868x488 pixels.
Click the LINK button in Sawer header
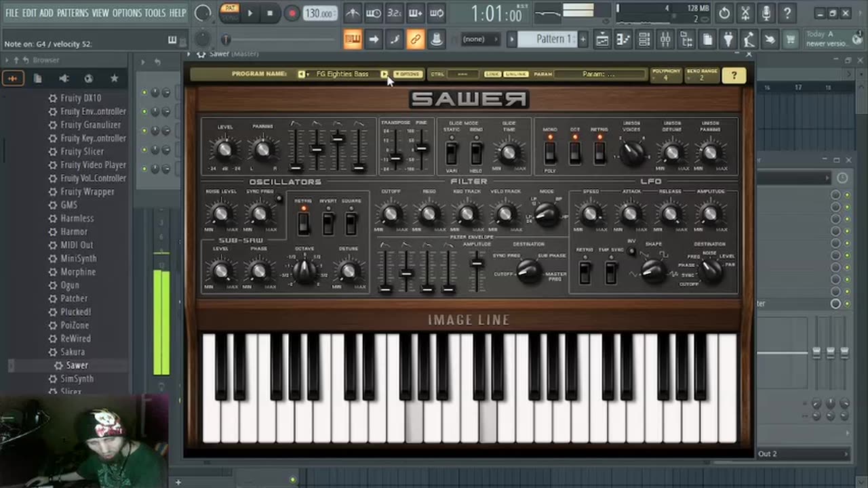492,74
